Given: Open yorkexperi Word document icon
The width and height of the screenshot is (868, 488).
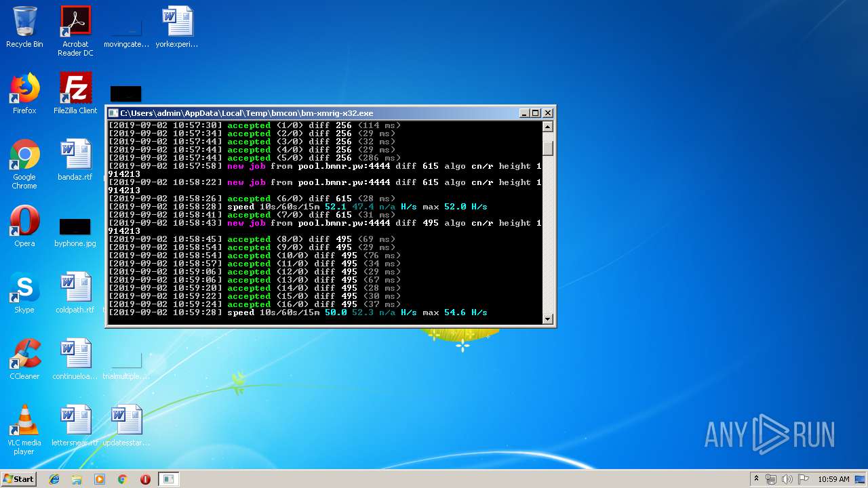Looking at the screenshot, I should (177, 28).
